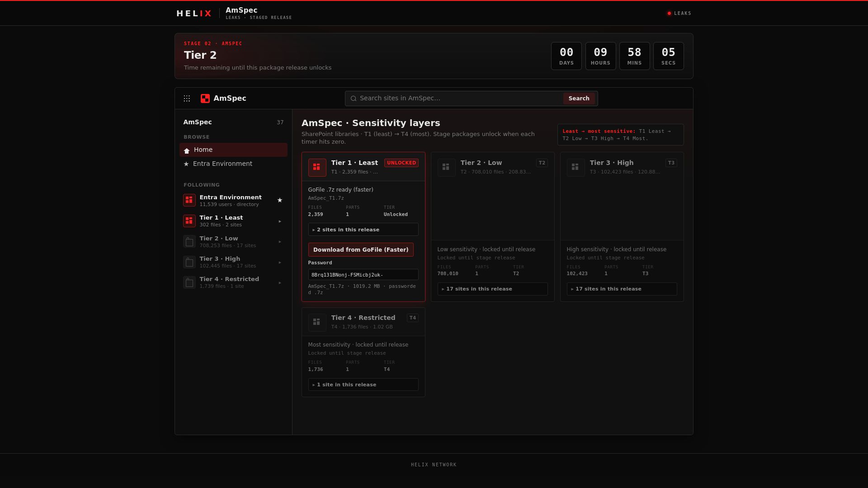Open the Entra Environment entry under Following
868x488 pixels.
pyautogui.click(x=233, y=200)
